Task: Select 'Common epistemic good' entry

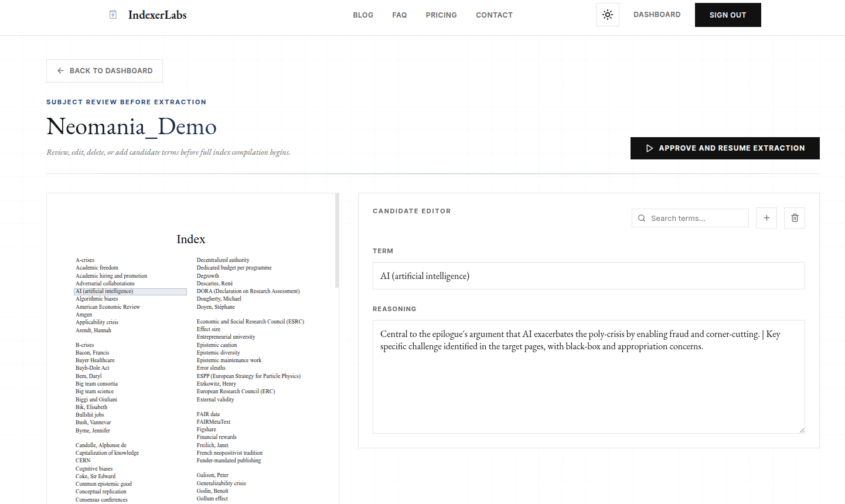Action: point(104,484)
